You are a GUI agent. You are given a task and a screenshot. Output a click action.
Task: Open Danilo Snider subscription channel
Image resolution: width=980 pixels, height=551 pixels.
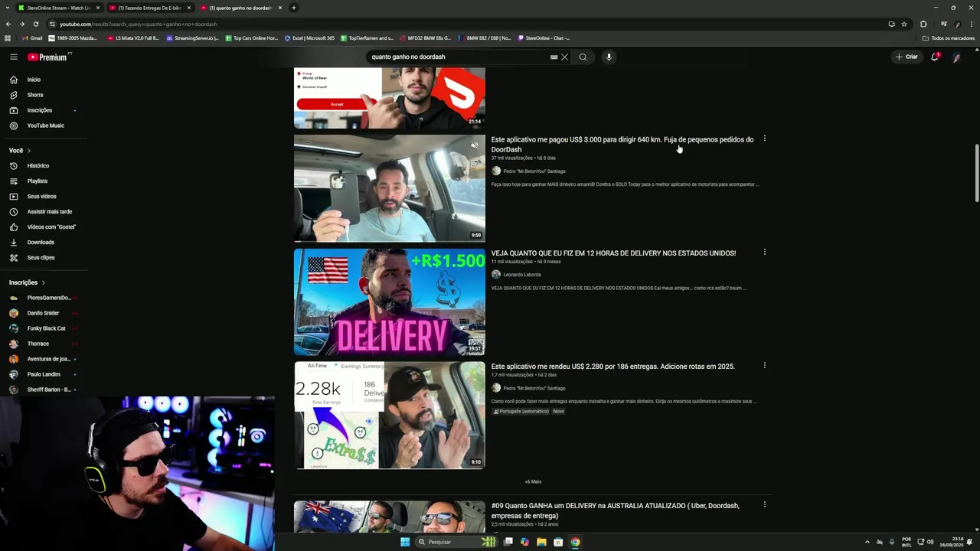(42, 313)
